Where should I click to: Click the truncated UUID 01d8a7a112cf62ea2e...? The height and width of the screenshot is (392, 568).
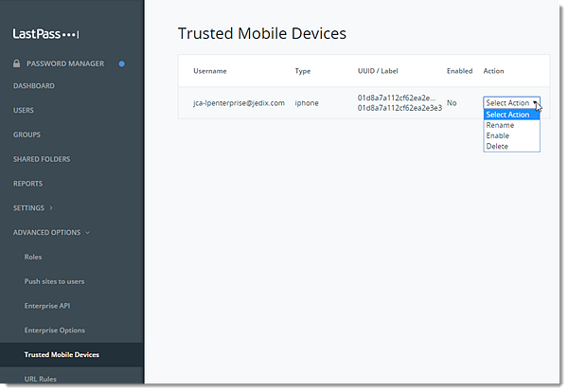coord(397,98)
